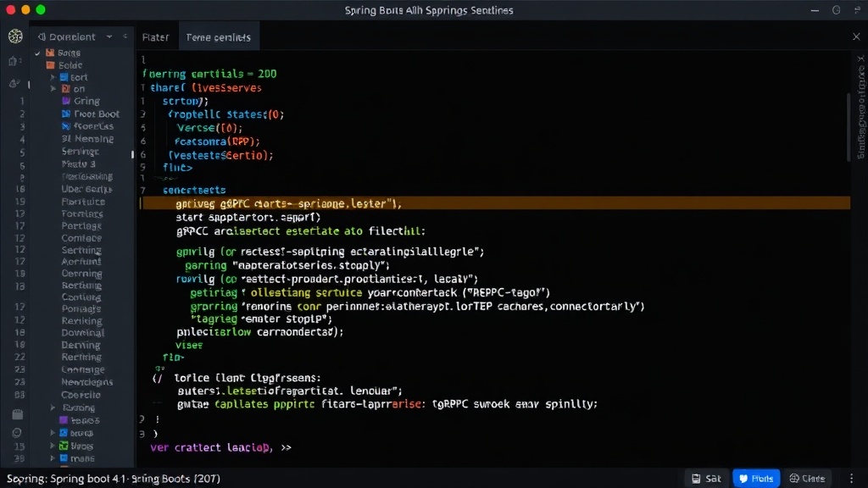Viewport: 868px width, 488px height.
Task: Click the Spring boot status text at bottom left
Action: pos(114,479)
